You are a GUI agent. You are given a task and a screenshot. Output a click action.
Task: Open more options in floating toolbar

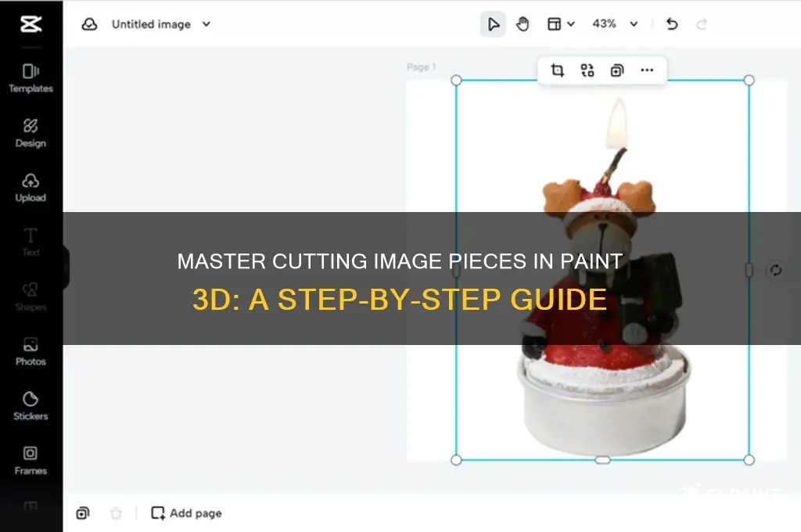point(647,70)
